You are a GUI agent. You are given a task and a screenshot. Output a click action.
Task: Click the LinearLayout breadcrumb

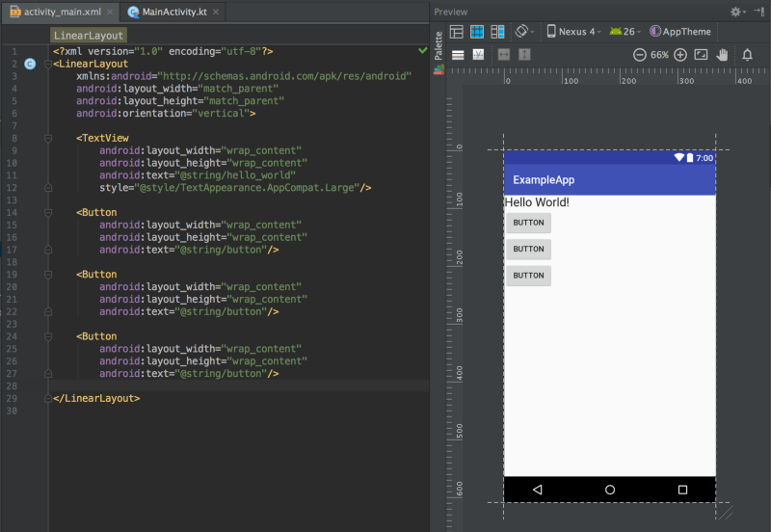[x=89, y=36]
